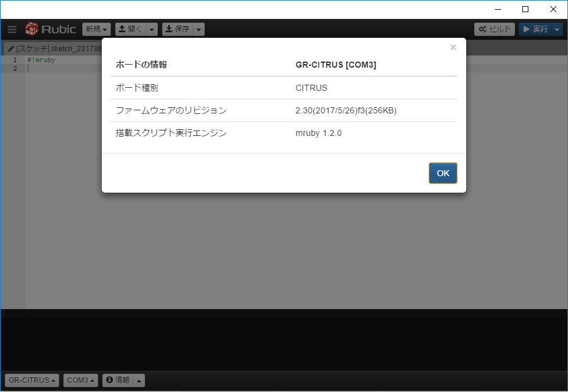This screenshot has height=392, width=568.
Task: Click the Rubic cube logo
Action: pos(32,29)
